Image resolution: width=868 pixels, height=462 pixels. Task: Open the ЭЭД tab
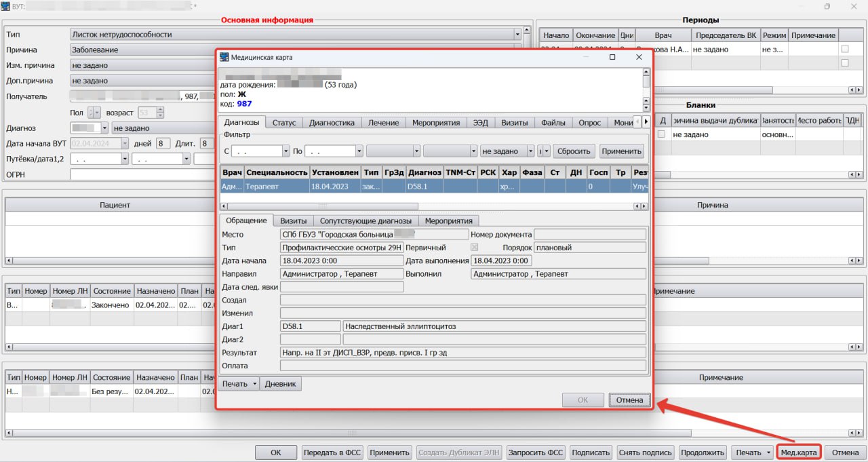481,123
